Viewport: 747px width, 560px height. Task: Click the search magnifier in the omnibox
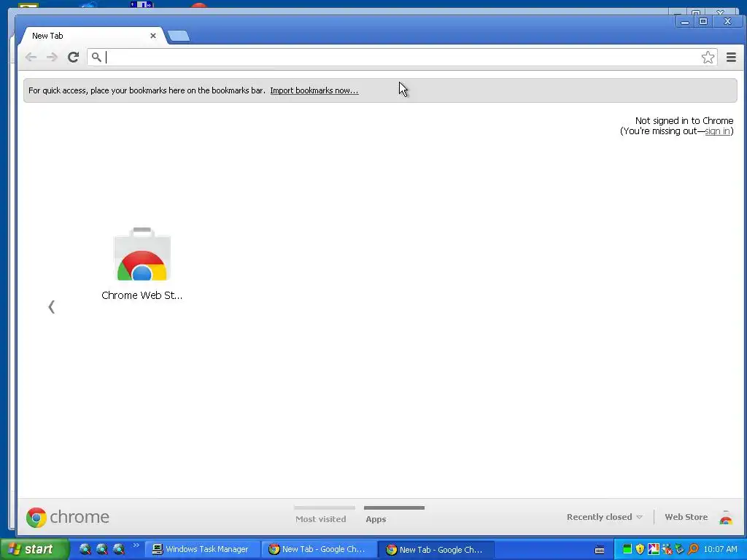pos(96,57)
